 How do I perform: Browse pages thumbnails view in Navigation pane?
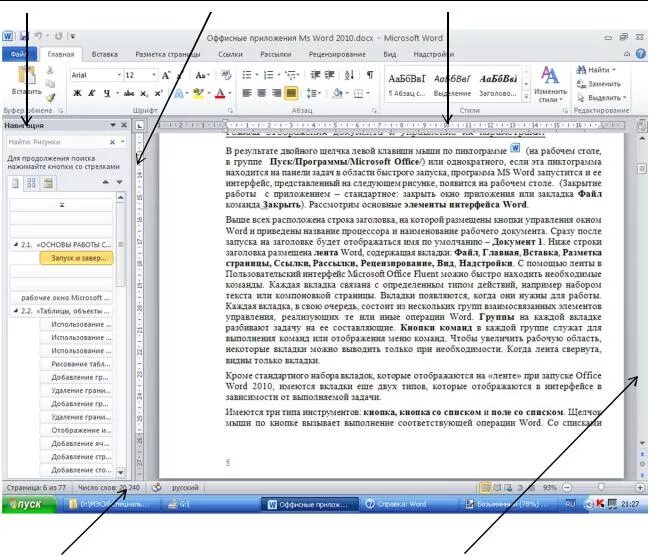31,183
